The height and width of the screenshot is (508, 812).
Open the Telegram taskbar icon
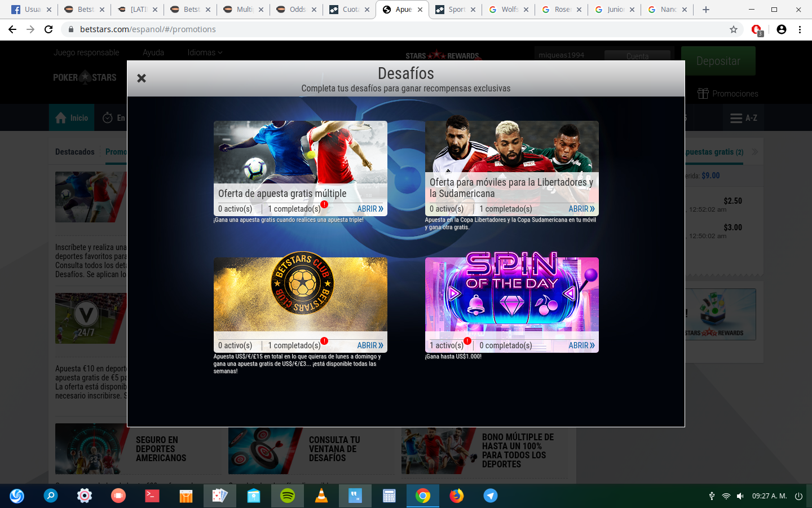click(x=491, y=496)
